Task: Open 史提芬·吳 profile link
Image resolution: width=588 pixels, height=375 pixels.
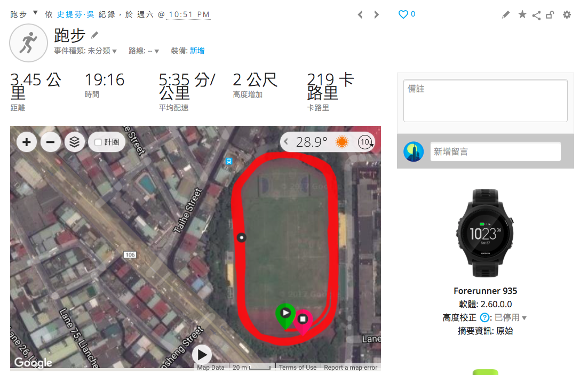Action: coord(75,14)
